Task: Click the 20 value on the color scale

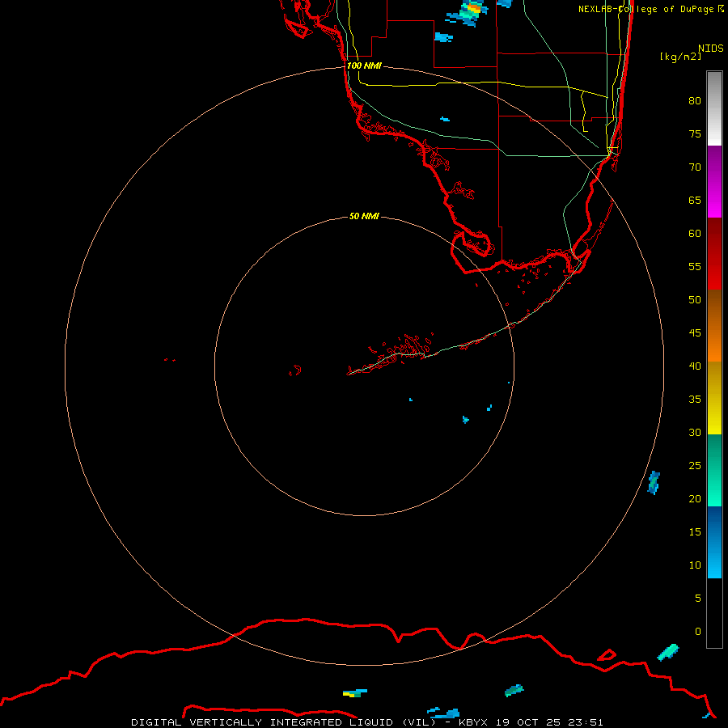Action: tap(695, 499)
